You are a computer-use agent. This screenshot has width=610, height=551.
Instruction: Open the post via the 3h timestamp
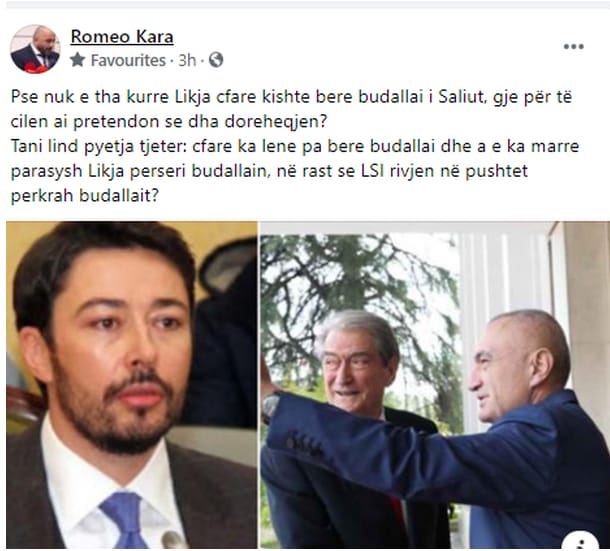coord(187,60)
